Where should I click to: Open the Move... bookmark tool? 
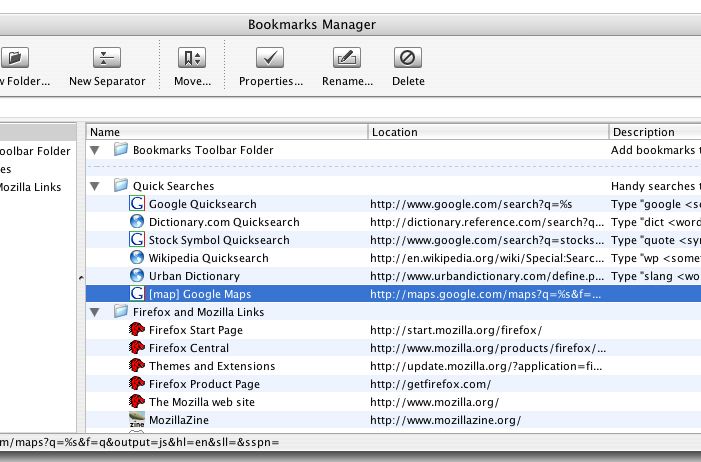192,58
